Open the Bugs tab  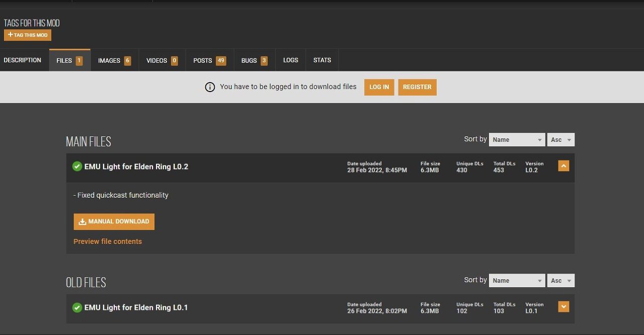pos(255,60)
